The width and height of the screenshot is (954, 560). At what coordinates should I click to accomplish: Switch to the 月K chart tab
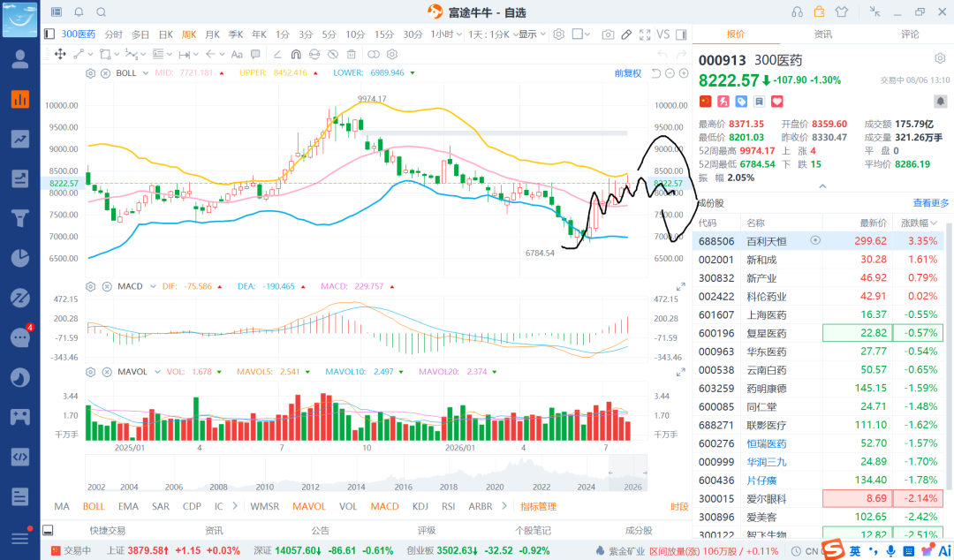pyautogui.click(x=212, y=34)
